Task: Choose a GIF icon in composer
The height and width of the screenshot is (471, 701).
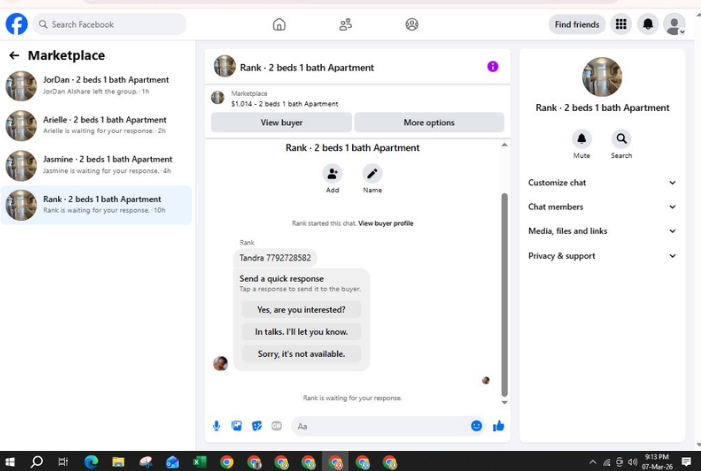Action: [x=277, y=426]
